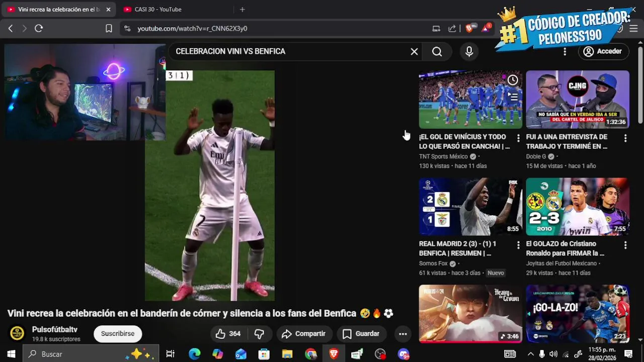This screenshot has height=362, width=644.
Task: Click the Vinícius celebration video player
Action: tap(210, 186)
